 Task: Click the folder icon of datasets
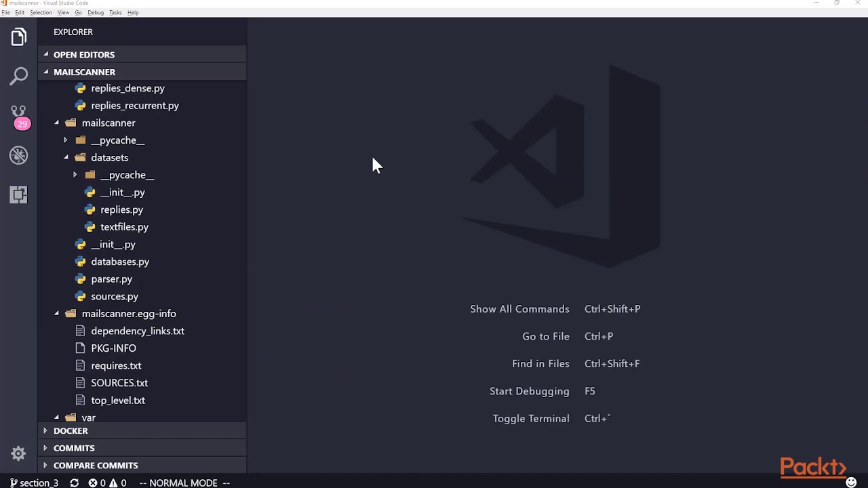coord(80,157)
